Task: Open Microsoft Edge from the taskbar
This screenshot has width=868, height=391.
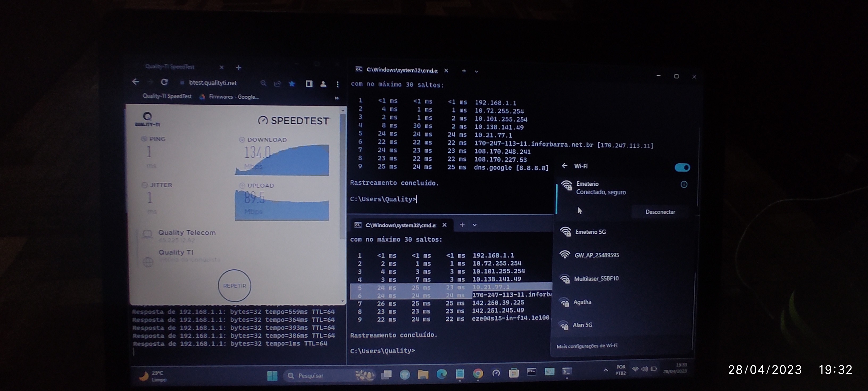Action: point(441,373)
